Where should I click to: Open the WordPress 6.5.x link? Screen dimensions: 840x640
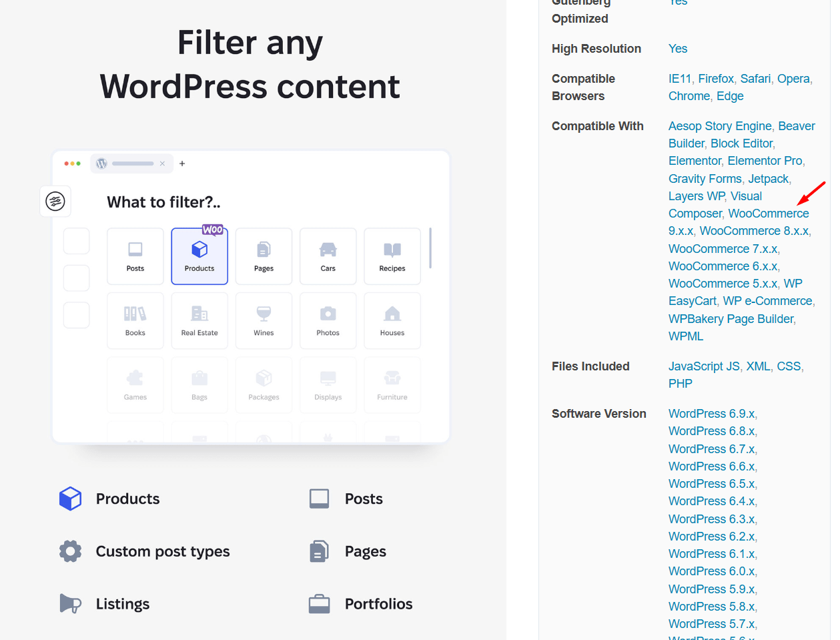[711, 484]
